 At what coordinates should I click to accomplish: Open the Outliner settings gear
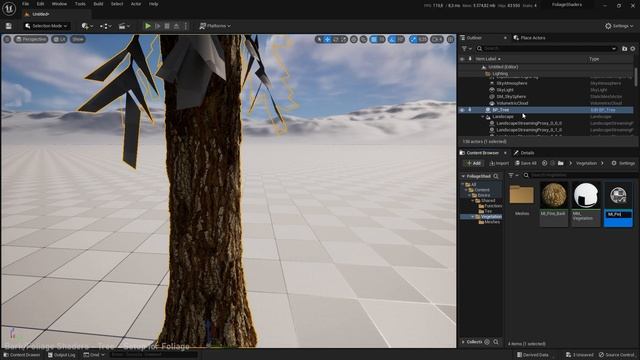tap(633, 49)
